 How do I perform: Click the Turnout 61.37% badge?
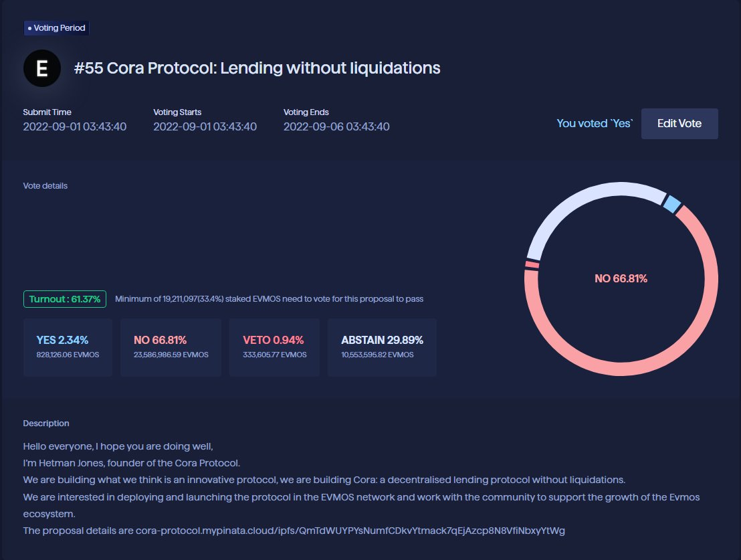pos(65,299)
